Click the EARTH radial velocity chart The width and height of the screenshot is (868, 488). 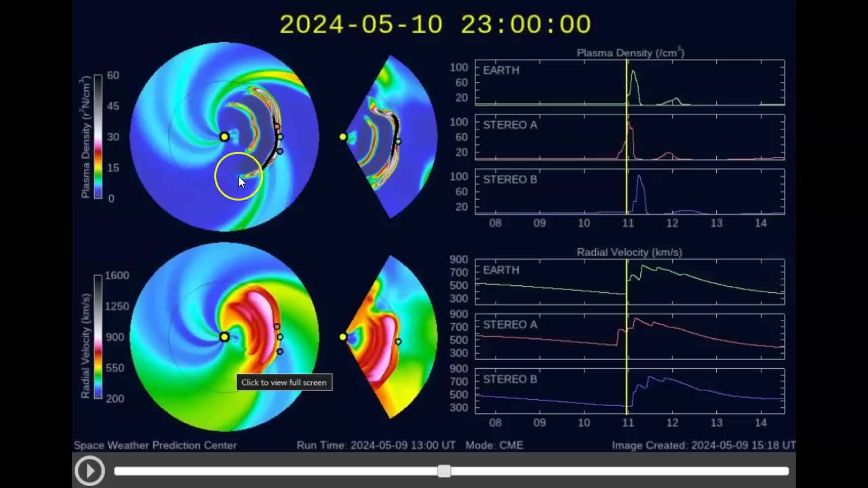click(630, 282)
